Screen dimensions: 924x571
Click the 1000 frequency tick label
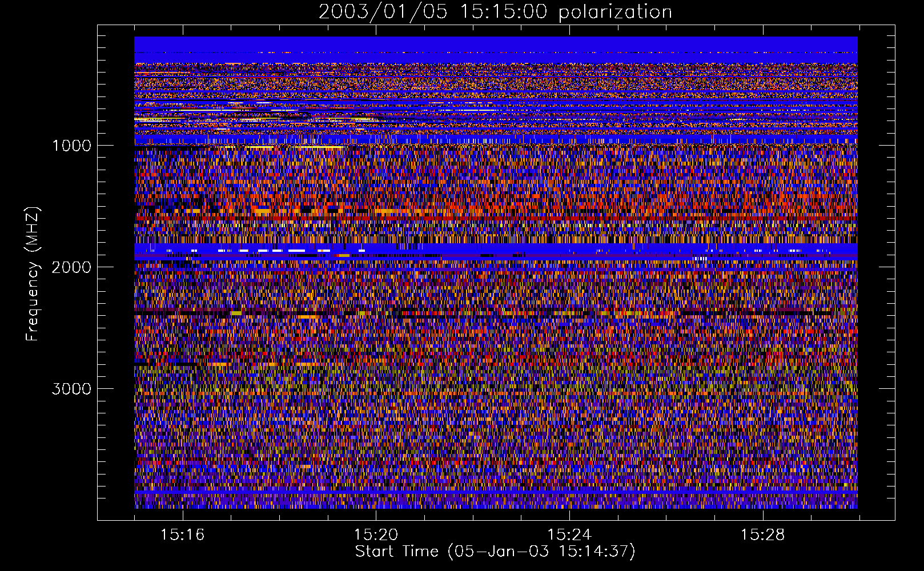pos(72,146)
